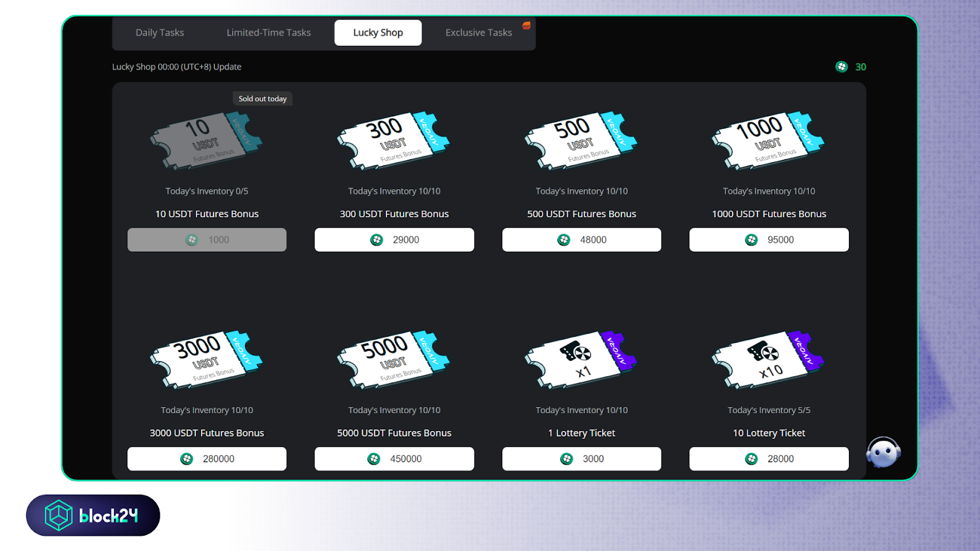The width and height of the screenshot is (980, 551).
Task: Buy 1 Lottery Ticket for 3000
Action: pyautogui.click(x=582, y=459)
